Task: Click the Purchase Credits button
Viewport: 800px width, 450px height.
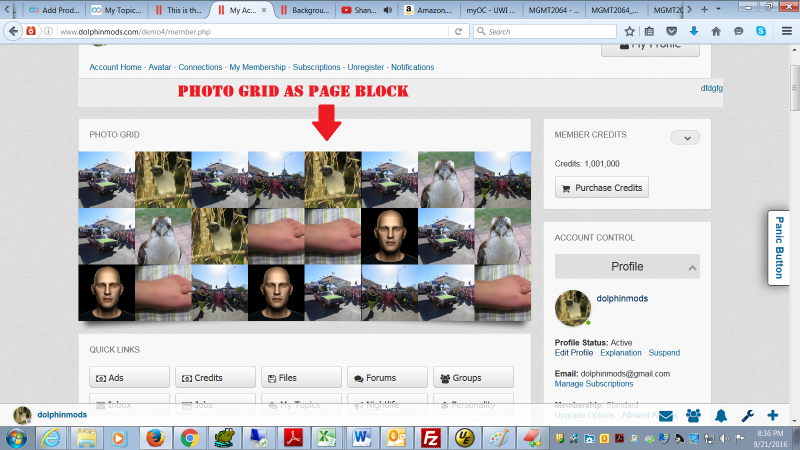Action: [x=602, y=188]
